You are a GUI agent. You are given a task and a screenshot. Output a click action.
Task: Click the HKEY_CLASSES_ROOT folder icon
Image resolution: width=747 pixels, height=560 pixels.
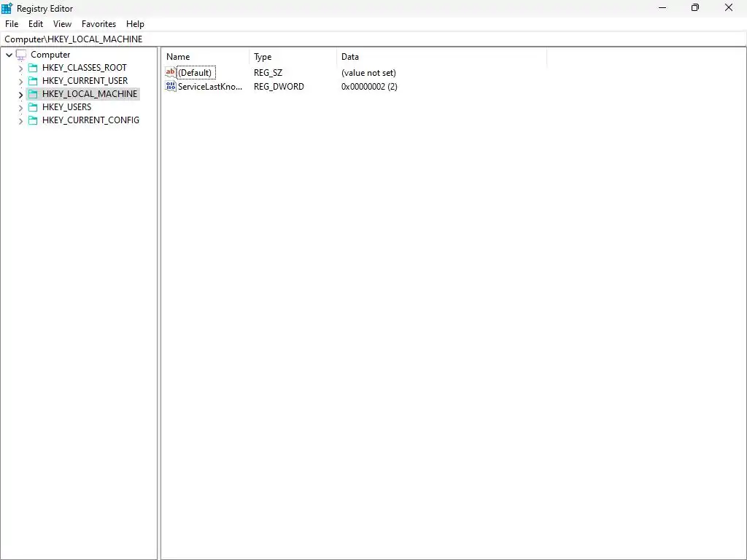pos(33,68)
